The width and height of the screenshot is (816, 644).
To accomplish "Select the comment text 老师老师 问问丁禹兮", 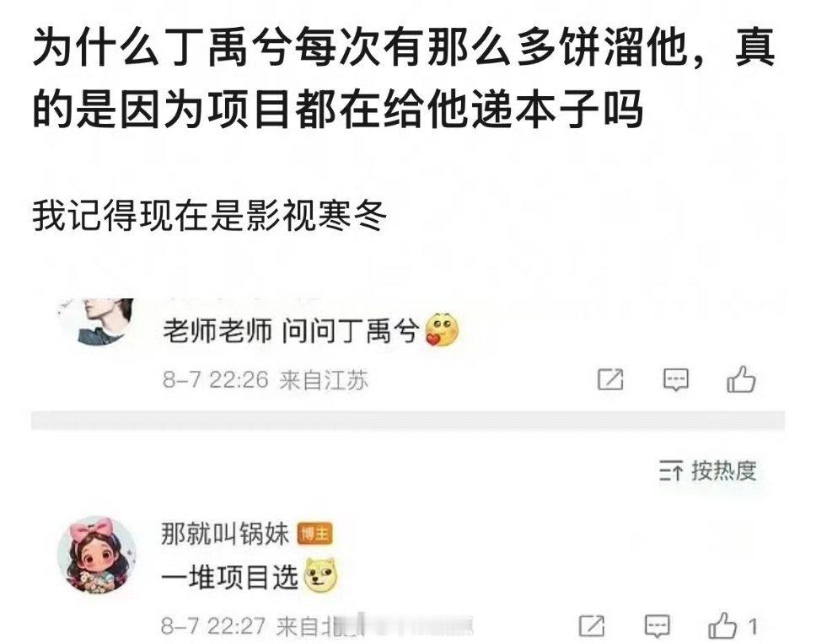I will [x=290, y=330].
